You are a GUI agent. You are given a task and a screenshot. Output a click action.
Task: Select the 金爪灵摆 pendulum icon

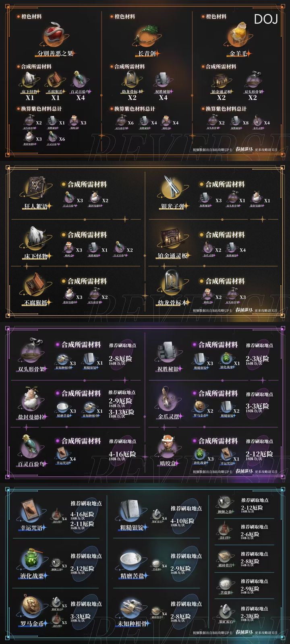coord(168,400)
